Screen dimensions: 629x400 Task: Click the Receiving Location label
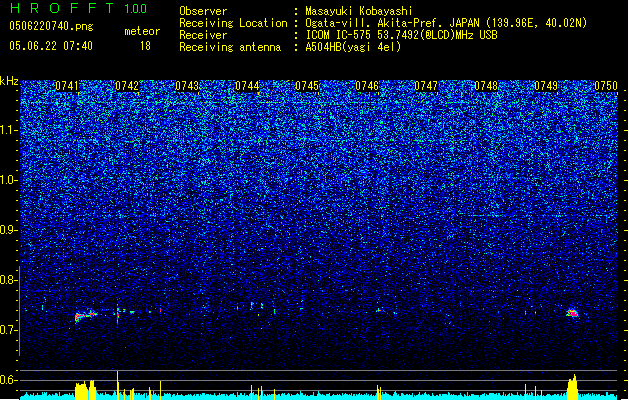coord(233,23)
